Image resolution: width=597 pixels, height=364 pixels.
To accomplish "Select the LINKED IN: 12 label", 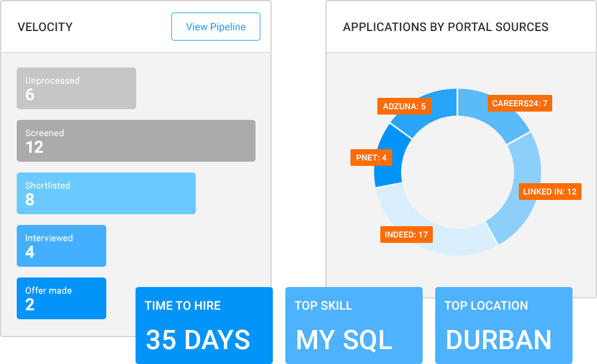I will (550, 192).
